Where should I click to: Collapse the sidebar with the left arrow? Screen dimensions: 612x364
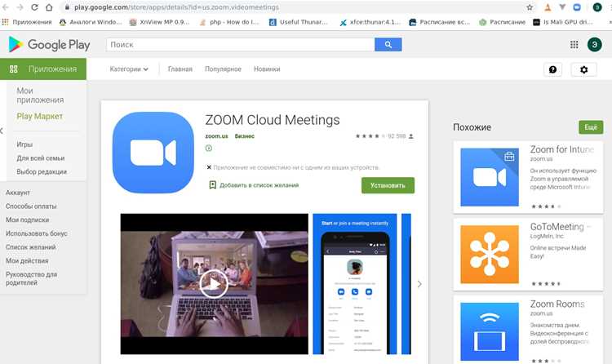(2, 131)
